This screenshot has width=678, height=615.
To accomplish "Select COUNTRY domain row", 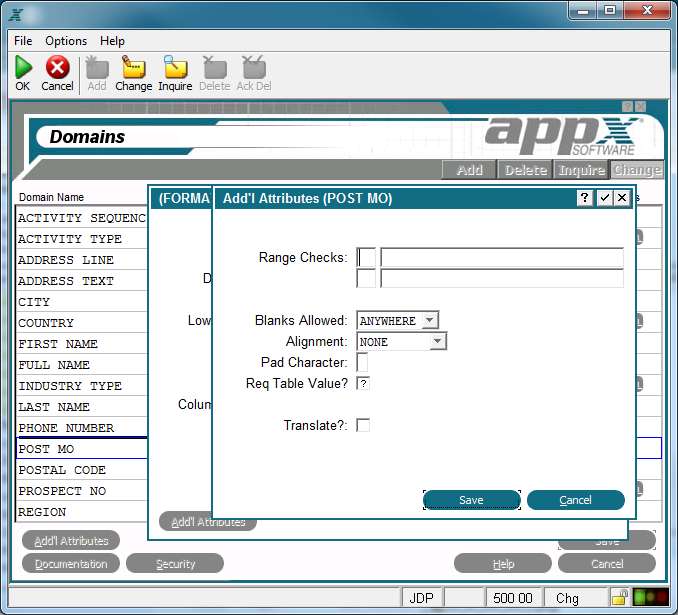I will (x=82, y=323).
